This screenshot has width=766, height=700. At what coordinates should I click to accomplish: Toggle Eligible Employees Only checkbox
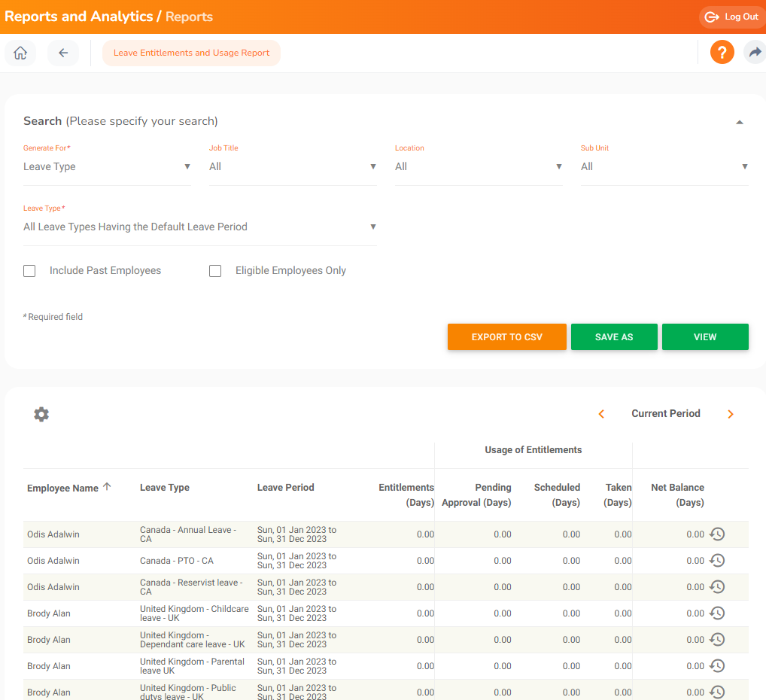pos(215,271)
